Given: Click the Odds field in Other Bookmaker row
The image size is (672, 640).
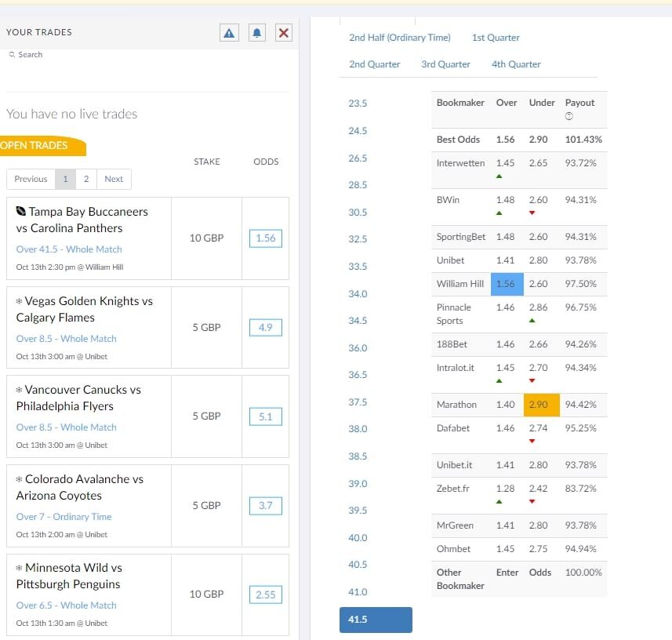Looking at the screenshot, I should point(540,573).
